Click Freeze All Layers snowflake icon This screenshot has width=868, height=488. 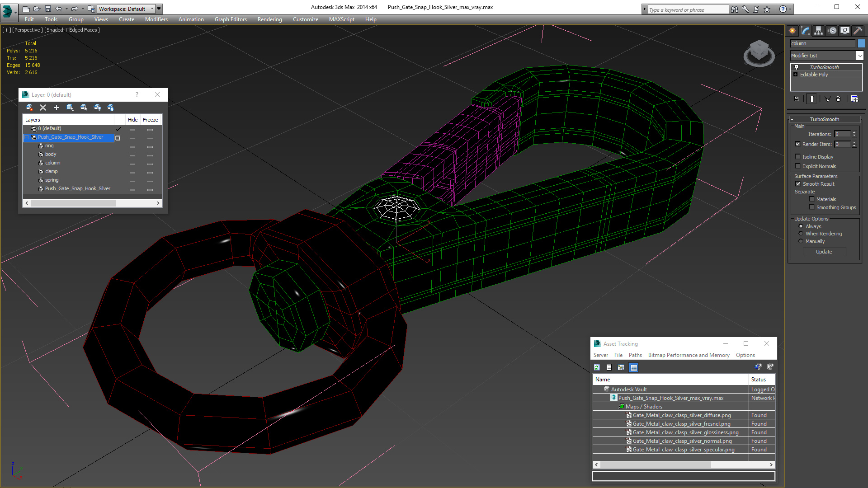point(111,108)
